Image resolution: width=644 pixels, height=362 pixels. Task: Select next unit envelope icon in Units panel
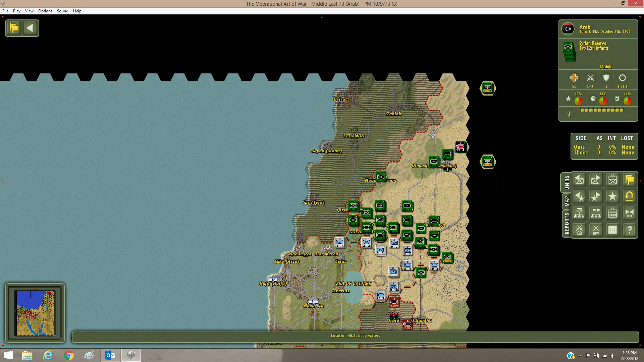[x=596, y=180]
